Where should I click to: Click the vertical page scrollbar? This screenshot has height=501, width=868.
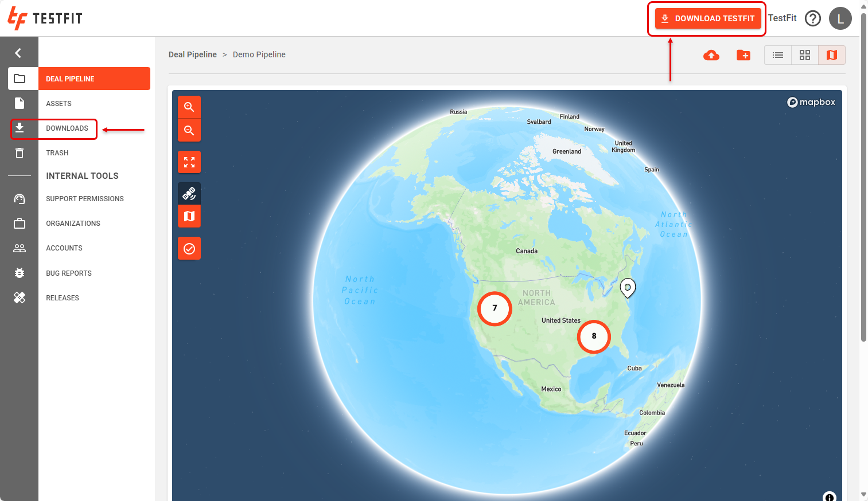coord(863,172)
